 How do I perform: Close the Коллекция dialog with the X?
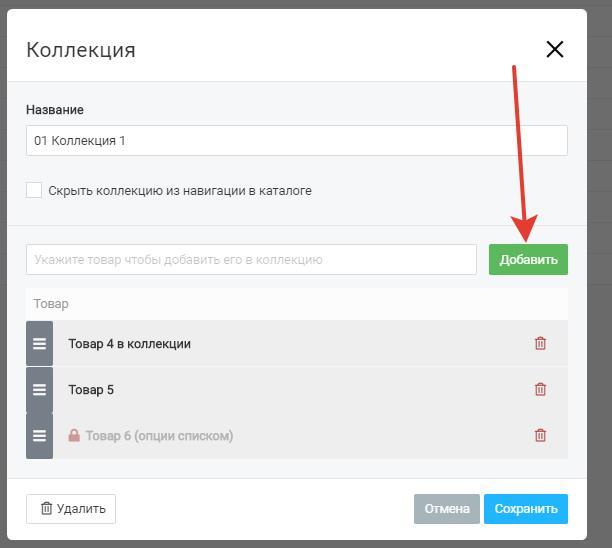pyautogui.click(x=555, y=49)
